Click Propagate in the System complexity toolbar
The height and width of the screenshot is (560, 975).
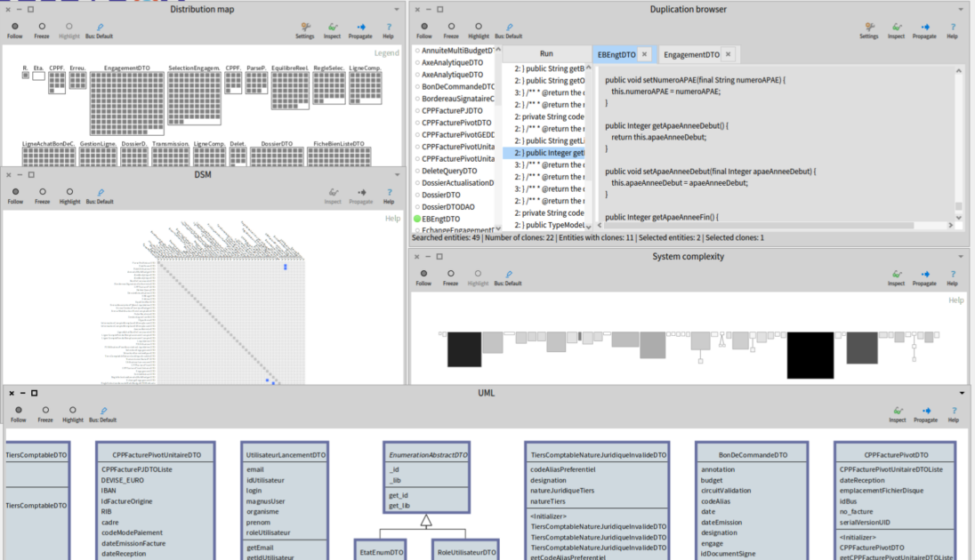(x=924, y=278)
